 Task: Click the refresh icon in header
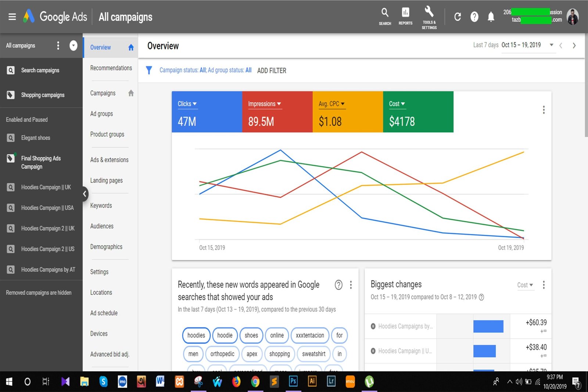tap(458, 17)
